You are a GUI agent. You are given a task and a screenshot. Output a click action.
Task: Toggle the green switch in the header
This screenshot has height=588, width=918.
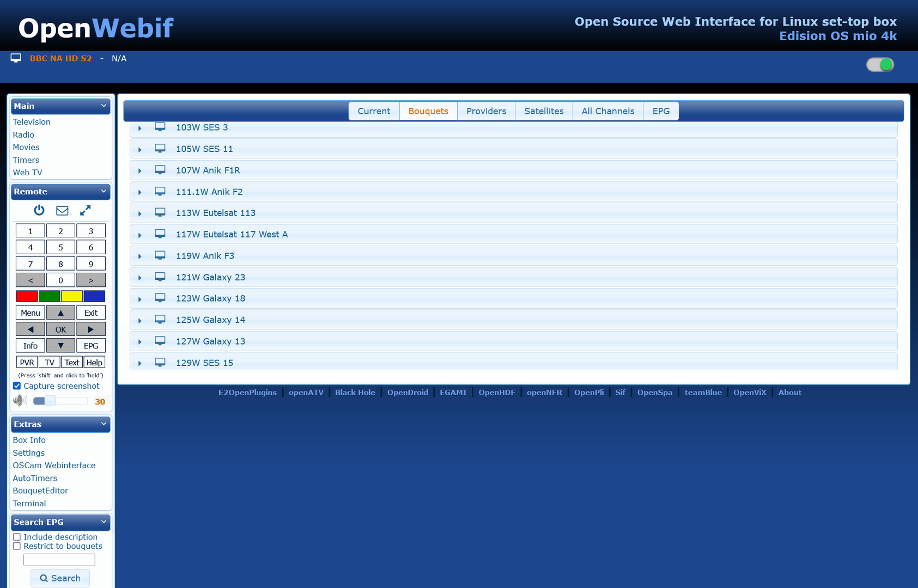(880, 65)
